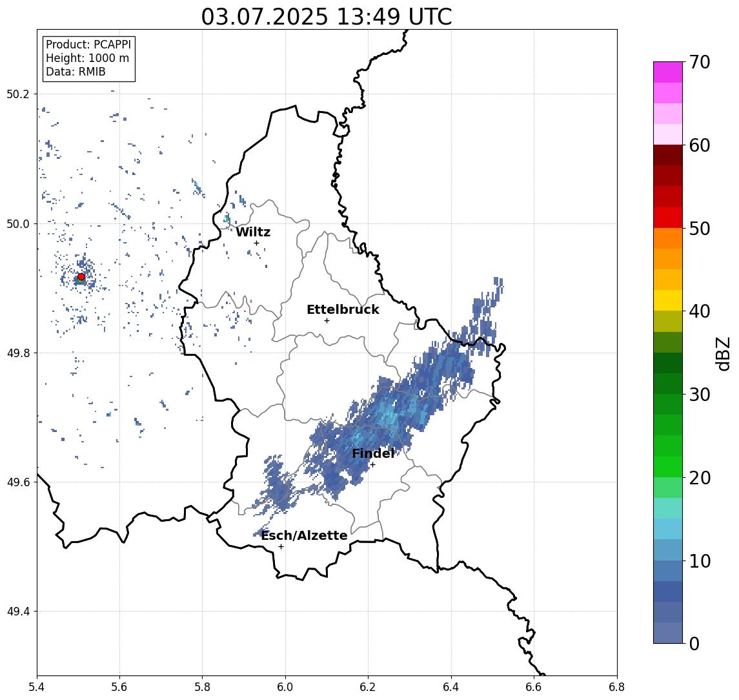
Task: Click the bottom slate-blue colorbar segment at 0
Action: click(668, 633)
